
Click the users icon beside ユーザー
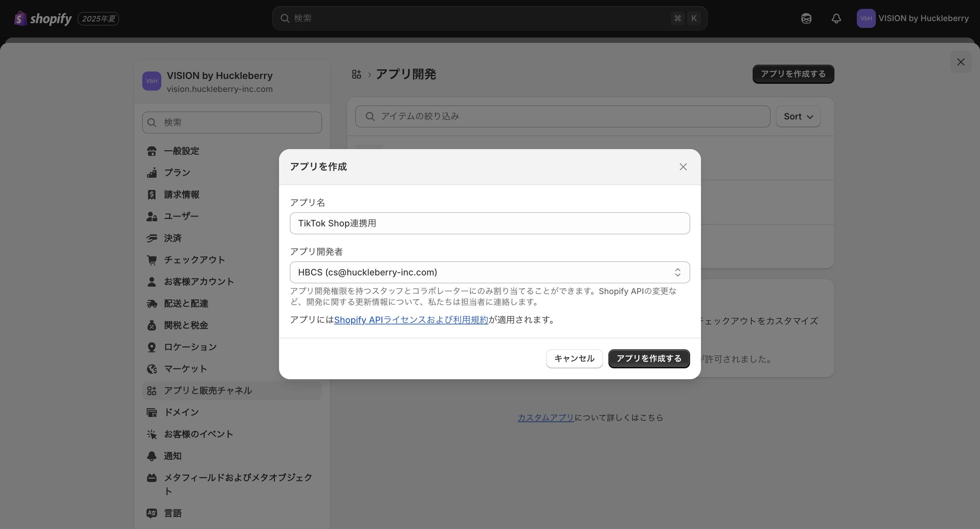click(152, 217)
